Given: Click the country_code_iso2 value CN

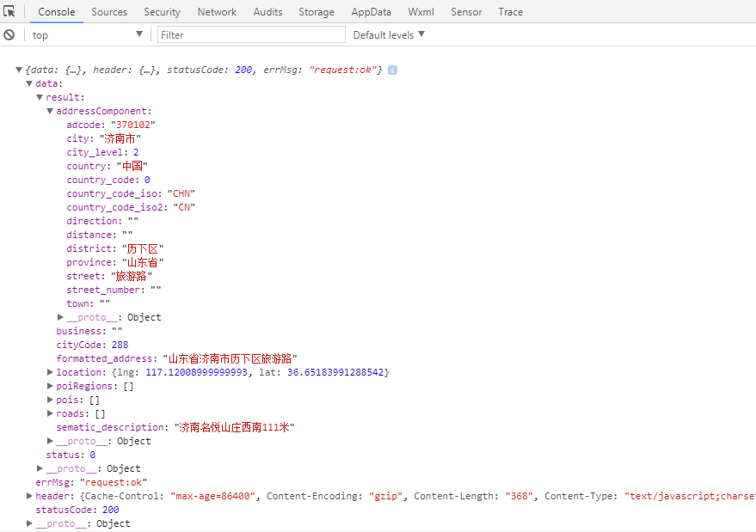Looking at the screenshot, I should coord(184,207).
